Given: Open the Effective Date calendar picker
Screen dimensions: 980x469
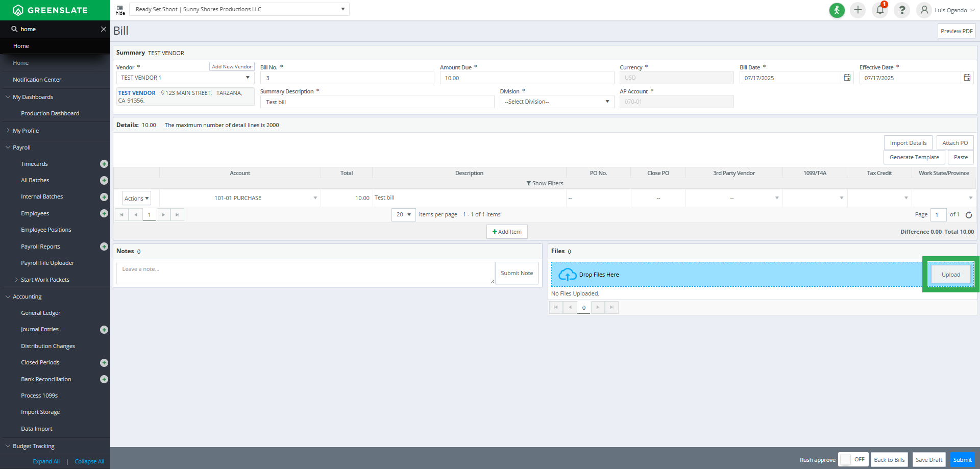Looking at the screenshot, I should 967,78.
